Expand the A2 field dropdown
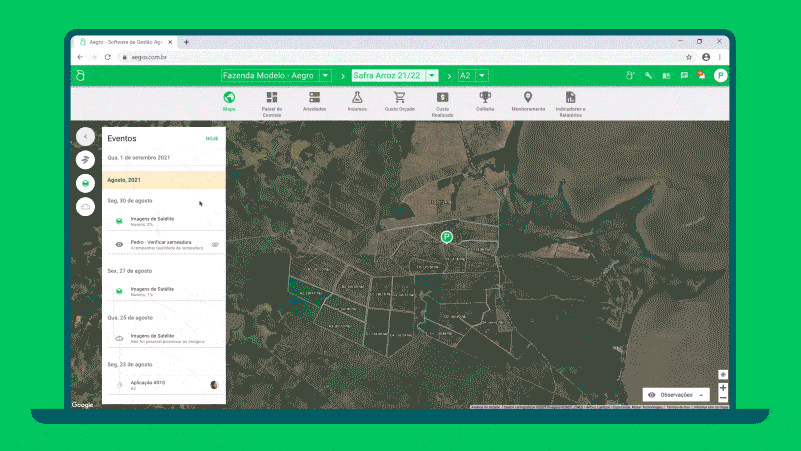This screenshot has width=801, height=451. [x=482, y=75]
